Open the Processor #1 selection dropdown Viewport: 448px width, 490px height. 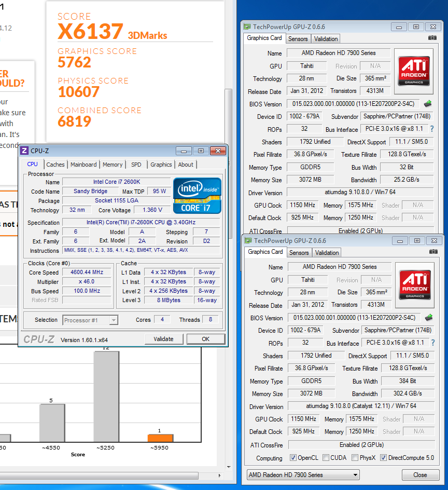coord(90,320)
